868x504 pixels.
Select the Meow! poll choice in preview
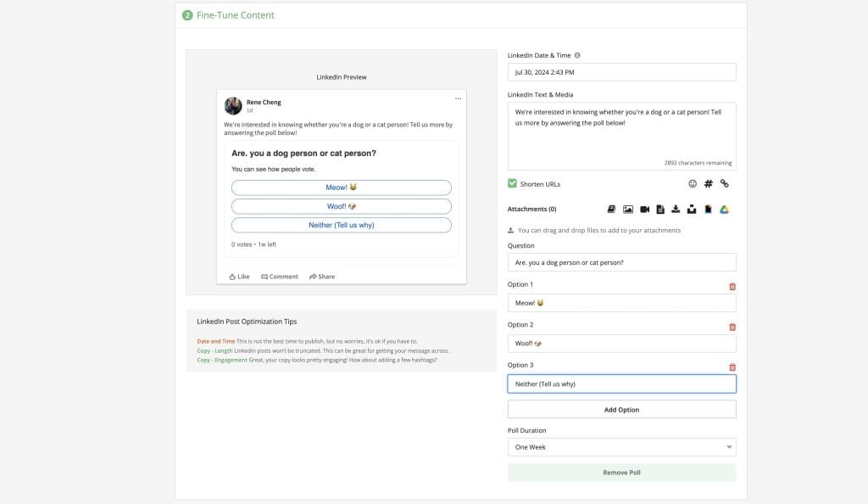[341, 188]
